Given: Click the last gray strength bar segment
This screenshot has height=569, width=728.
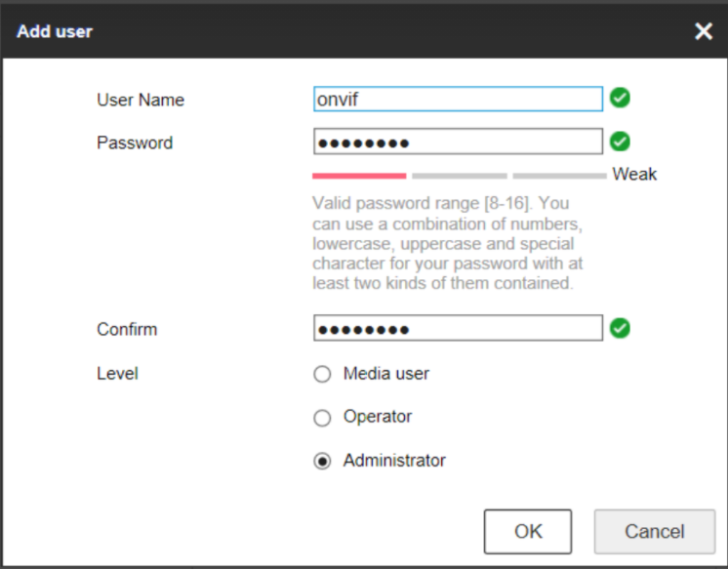Looking at the screenshot, I should click(x=558, y=176).
